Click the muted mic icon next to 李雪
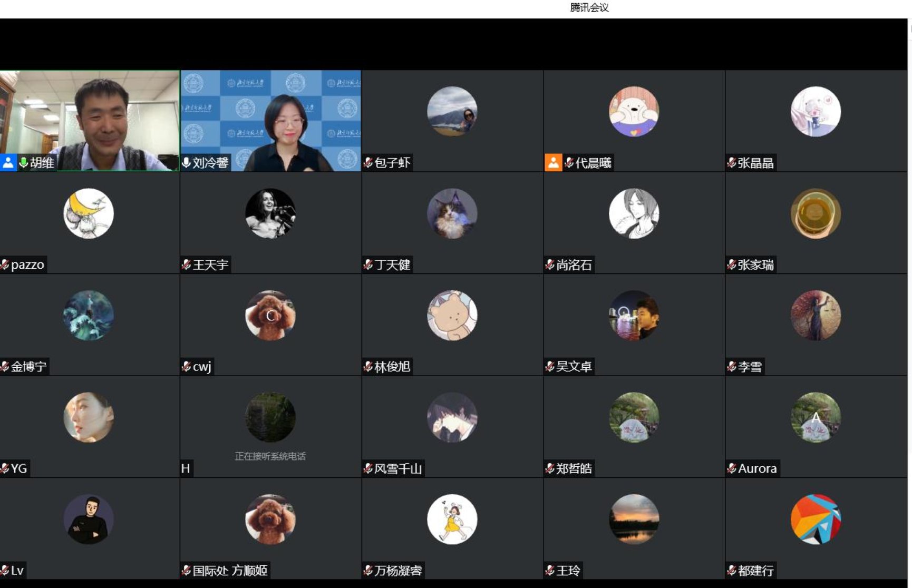Image resolution: width=912 pixels, height=588 pixels. (732, 367)
